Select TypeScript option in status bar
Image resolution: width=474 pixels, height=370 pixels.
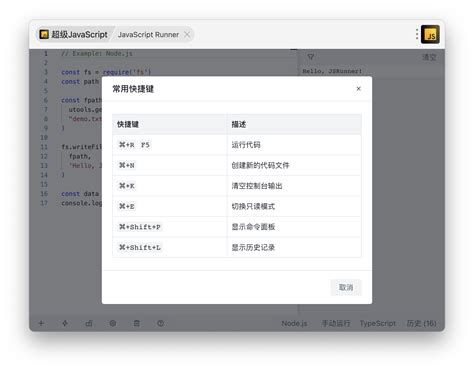pos(378,323)
